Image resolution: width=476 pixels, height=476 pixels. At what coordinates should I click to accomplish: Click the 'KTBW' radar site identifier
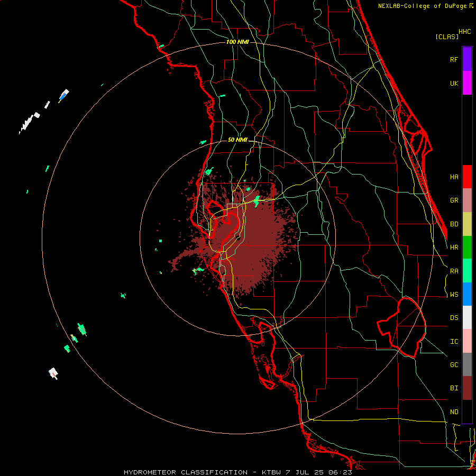pos(271,472)
